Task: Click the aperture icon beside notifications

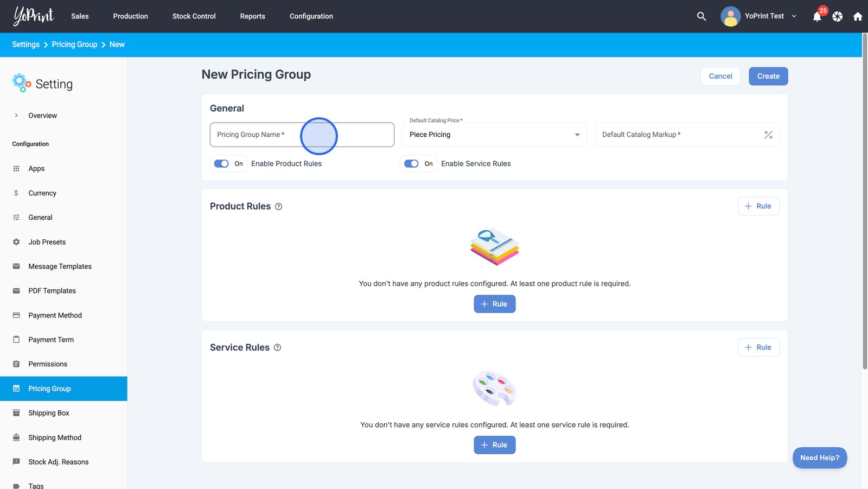Action: pyautogui.click(x=837, y=17)
